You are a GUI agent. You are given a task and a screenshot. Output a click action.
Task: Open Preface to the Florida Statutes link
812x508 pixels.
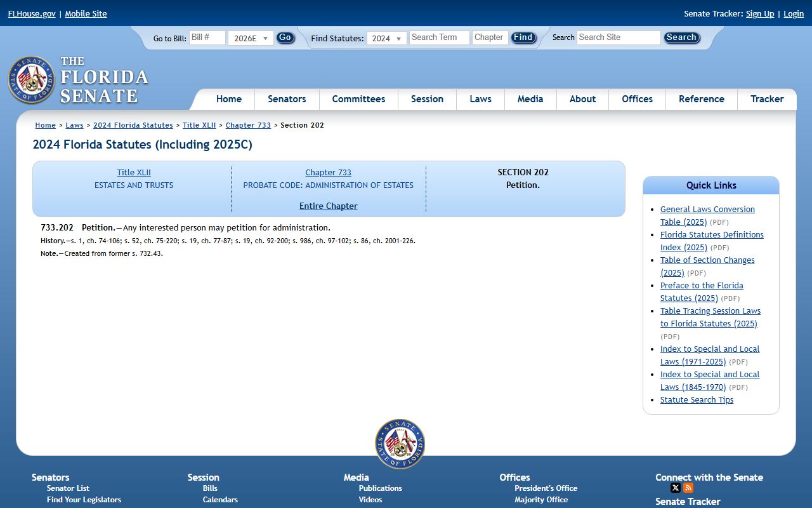(702, 291)
